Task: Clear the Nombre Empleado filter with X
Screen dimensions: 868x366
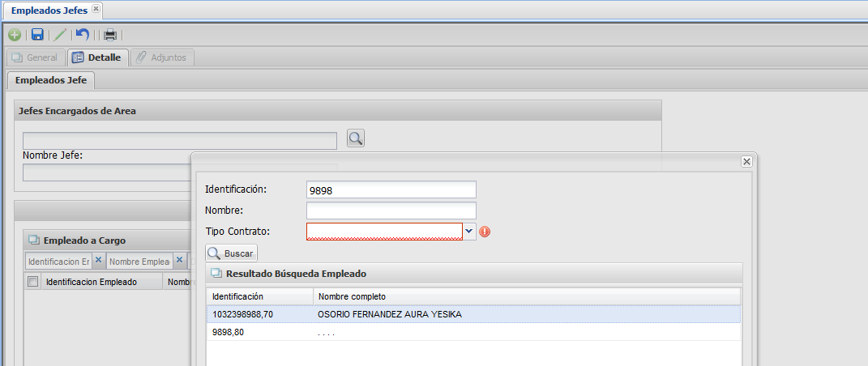Action: [177, 261]
